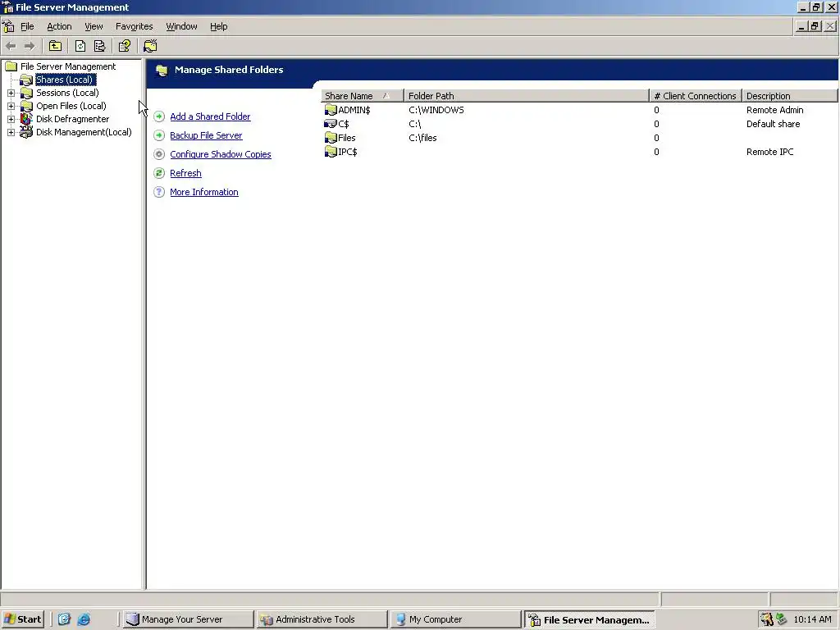Image resolution: width=840 pixels, height=630 pixels.
Task: Click the green arrow icon beside Add a Shared Folder
Action: (x=159, y=116)
